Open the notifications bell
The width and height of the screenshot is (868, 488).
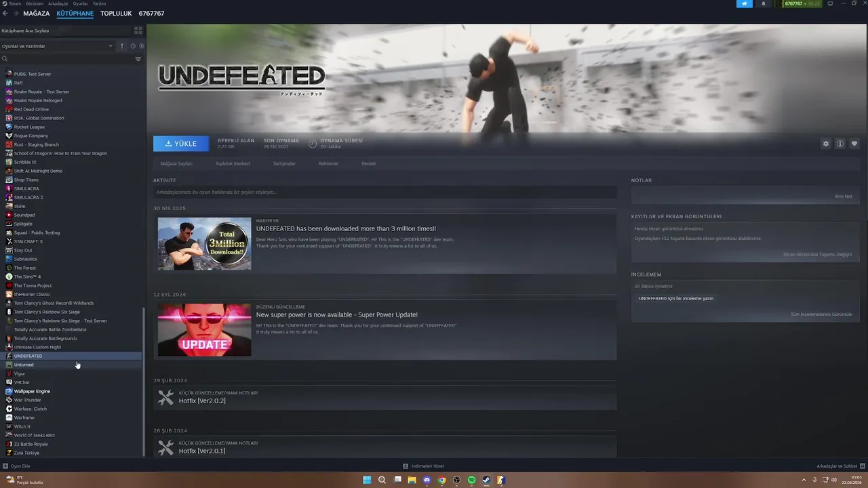(763, 3)
